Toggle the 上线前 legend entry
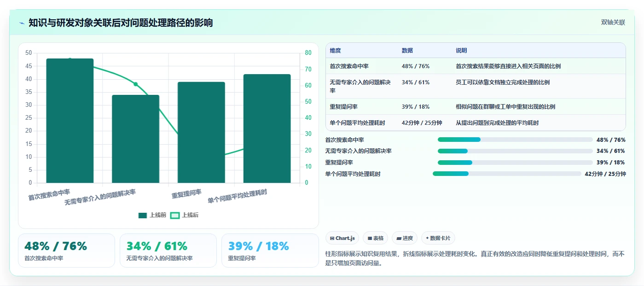Image resolution: width=644 pixels, height=286 pixels. [152, 215]
